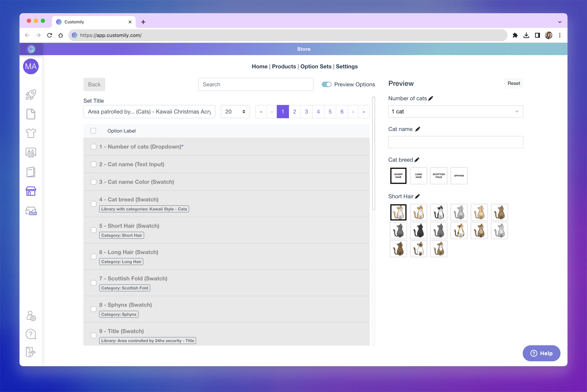Screen dimensions: 587x392
Task: Expand the 20 per page selector
Action: coord(235,112)
